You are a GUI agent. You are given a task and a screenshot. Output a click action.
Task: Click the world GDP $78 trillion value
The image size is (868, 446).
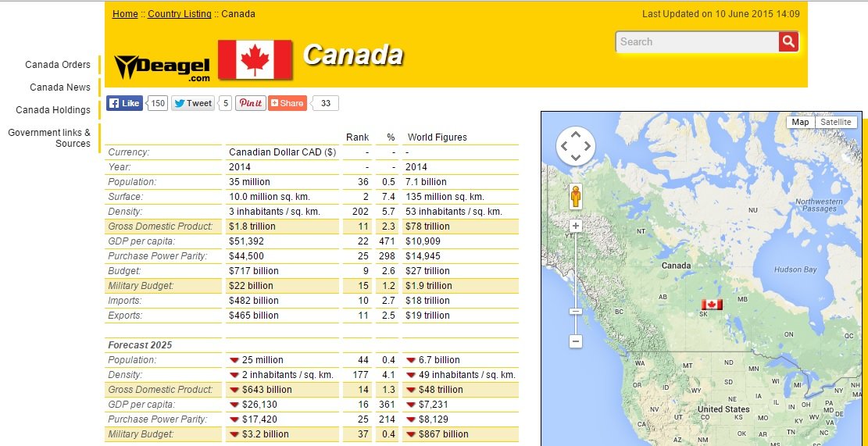427,227
